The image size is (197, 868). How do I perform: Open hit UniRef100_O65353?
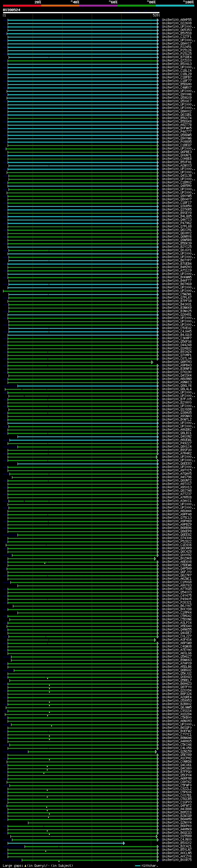click(x=177, y=30)
